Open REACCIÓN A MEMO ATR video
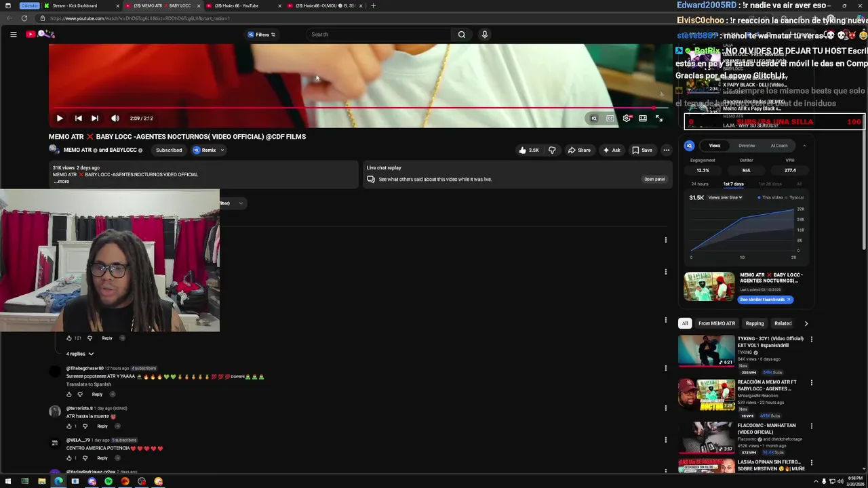The image size is (868, 488). pyautogui.click(x=707, y=394)
